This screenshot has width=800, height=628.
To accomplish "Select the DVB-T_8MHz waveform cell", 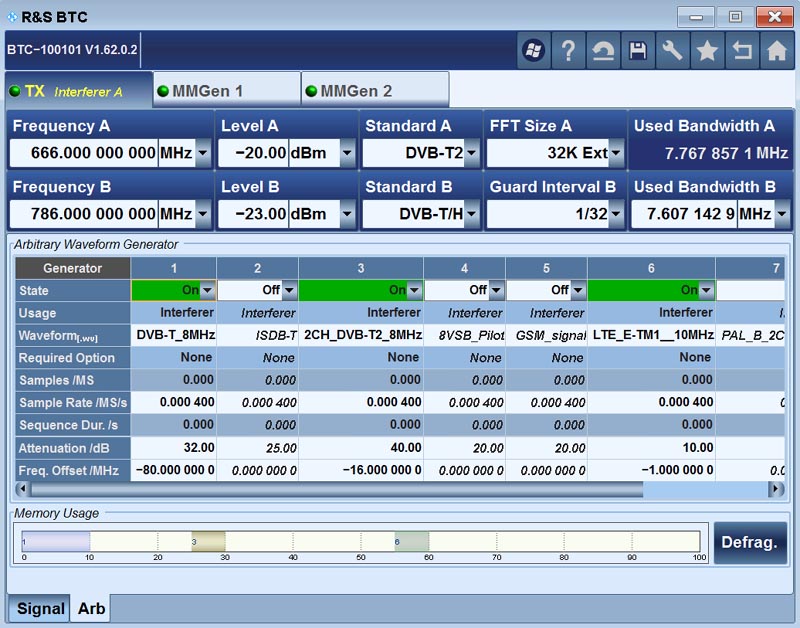I will click(x=174, y=335).
